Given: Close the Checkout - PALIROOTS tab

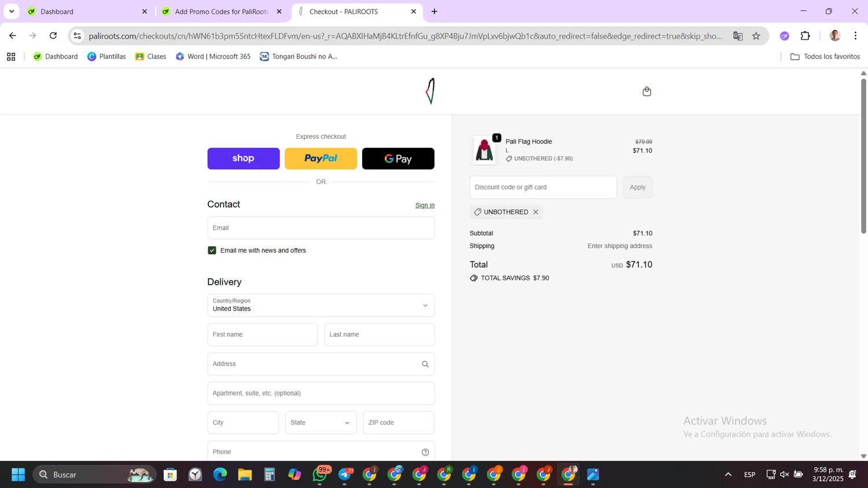Looking at the screenshot, I should pyautogui.click(x=414, y=12).
